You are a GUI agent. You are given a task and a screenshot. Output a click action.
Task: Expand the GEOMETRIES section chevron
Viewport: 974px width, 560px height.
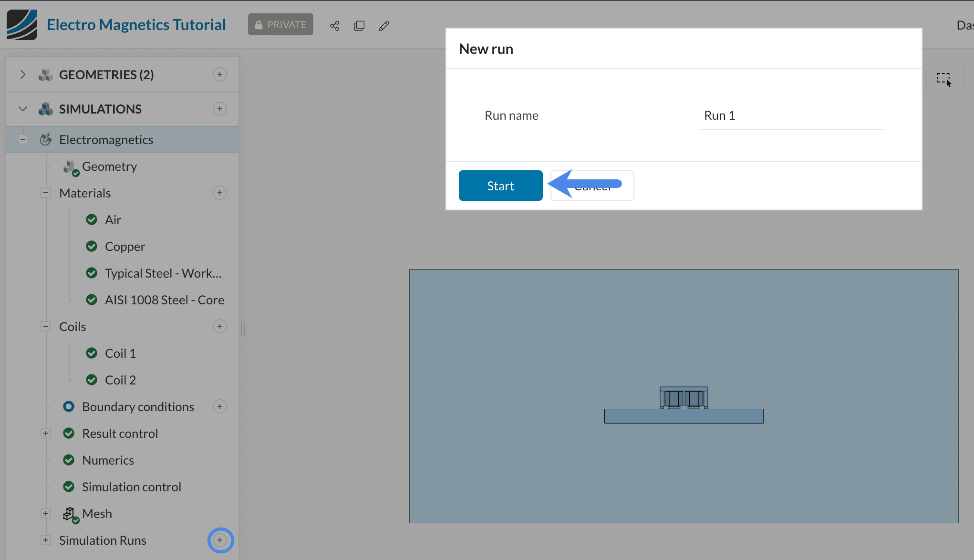coord(22,74)
